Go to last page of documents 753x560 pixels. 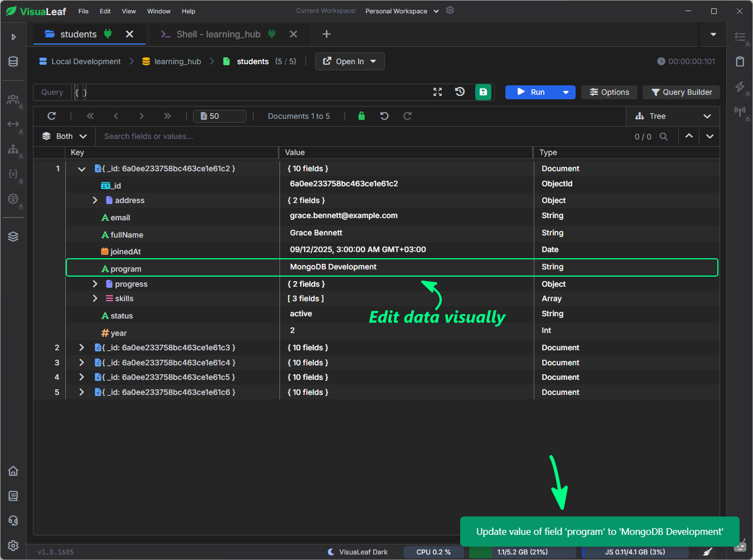click(167, 116)
